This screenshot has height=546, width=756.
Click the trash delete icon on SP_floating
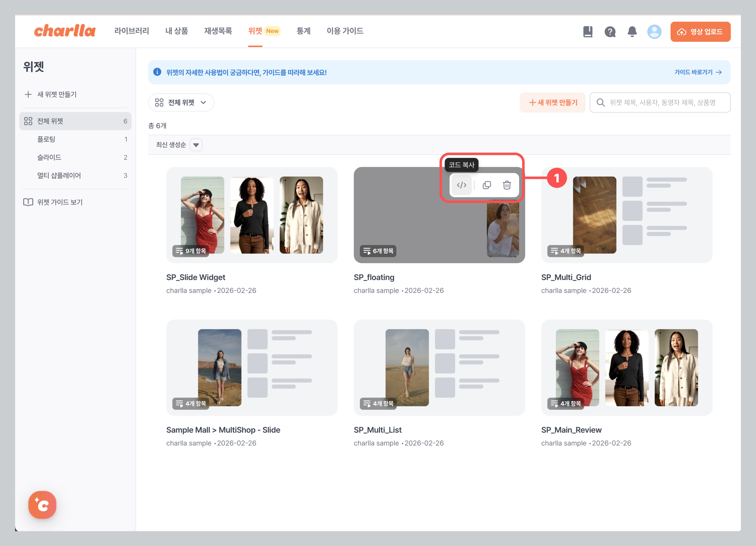(x=507, y=185)
